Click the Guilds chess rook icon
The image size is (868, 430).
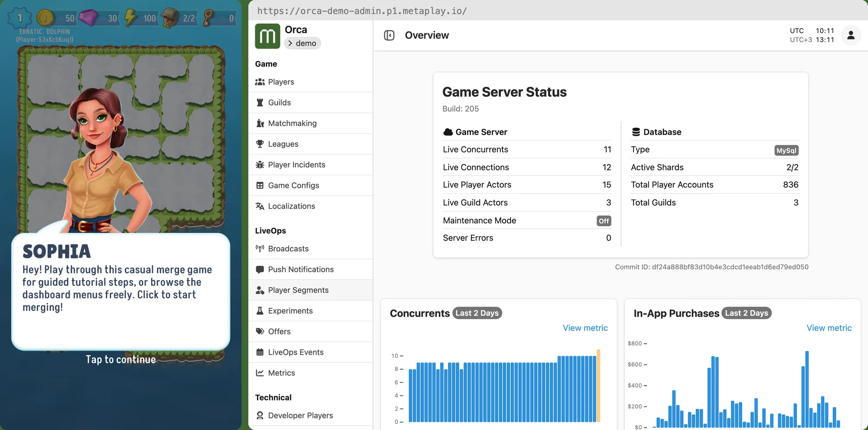(x=260, y=103)
